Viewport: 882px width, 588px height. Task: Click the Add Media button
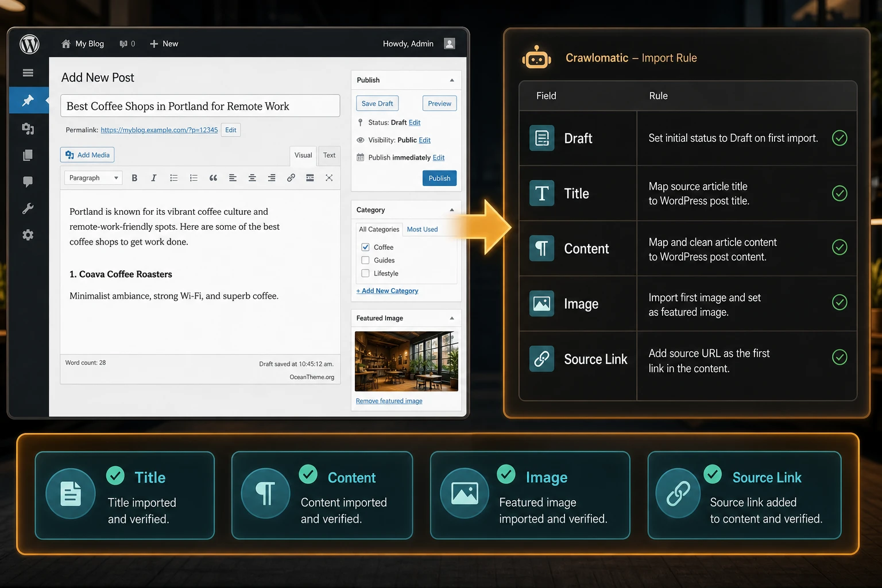(x=87, y=155)
